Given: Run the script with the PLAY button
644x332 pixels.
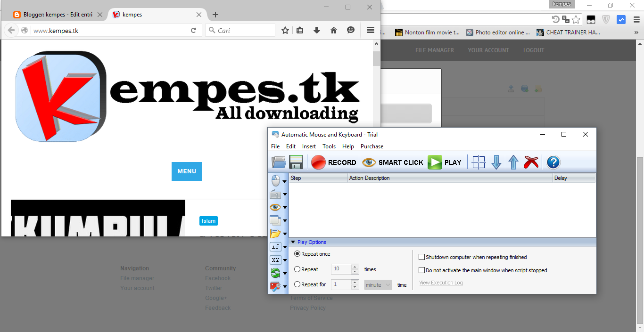Looking at the screenshot, I should (x=445, y=162).
